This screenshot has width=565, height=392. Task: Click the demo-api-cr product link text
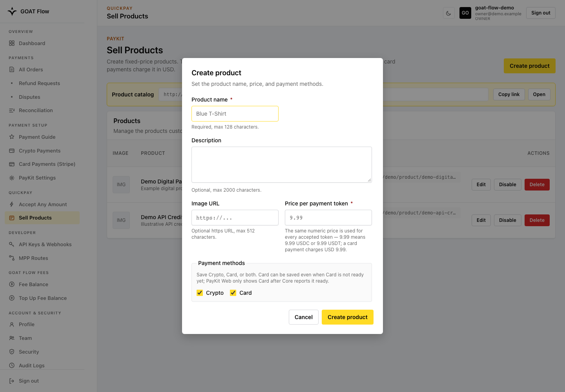420,213
